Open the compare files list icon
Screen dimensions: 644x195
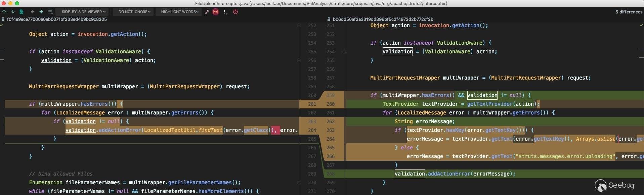tap(50, 12)
